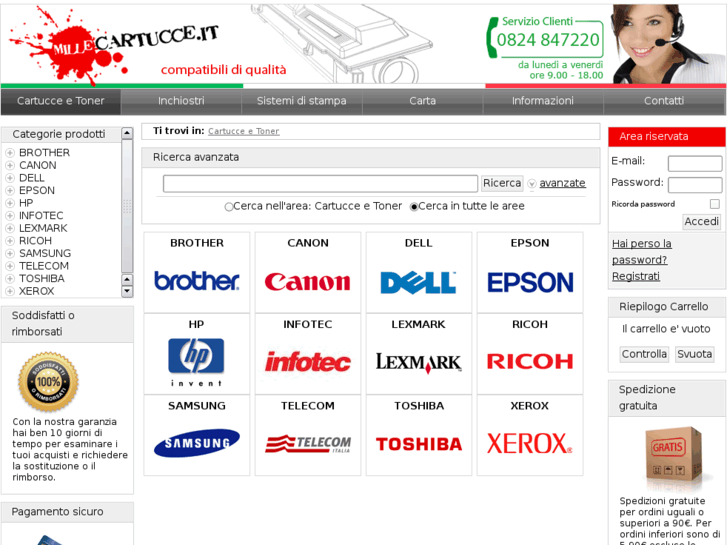The width and height of the screenshot is (727, 545).
Task: Open the Sistemi di stampa menu
Action: pos(301,101)
